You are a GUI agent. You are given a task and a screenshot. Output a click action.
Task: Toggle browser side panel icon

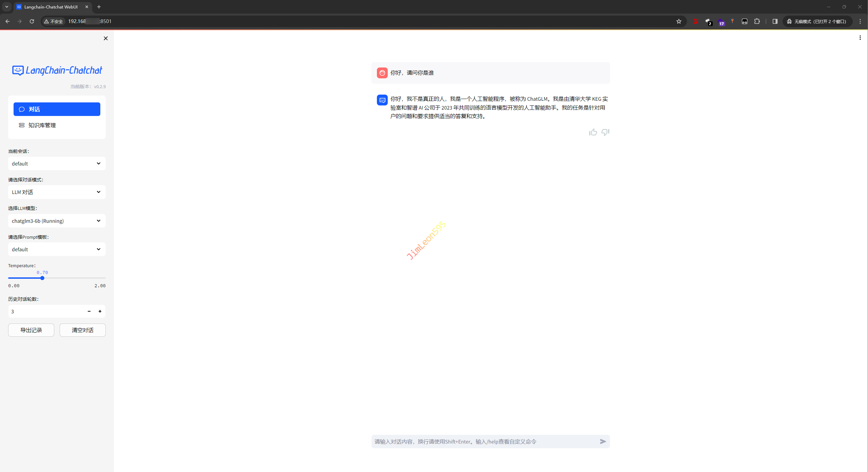tap(775, 21)
